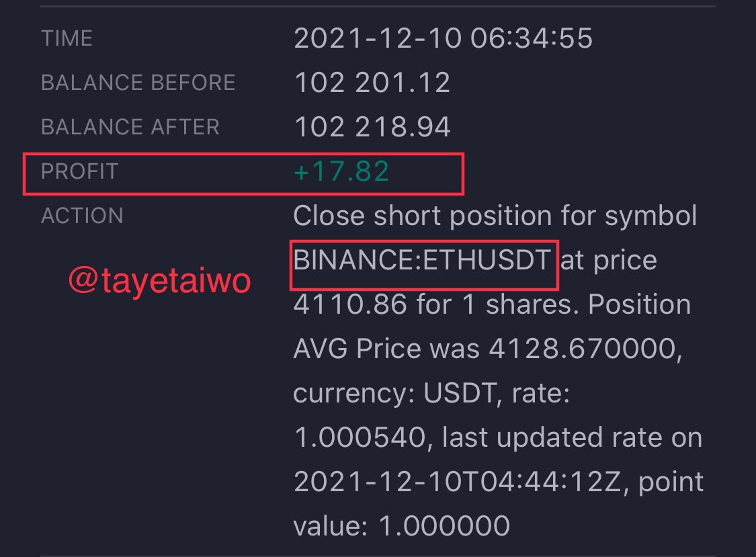This screenshot has height=557, width=756.
Task: Click the 'Close short position for symbol' line
Action: [x=495, y=216]
